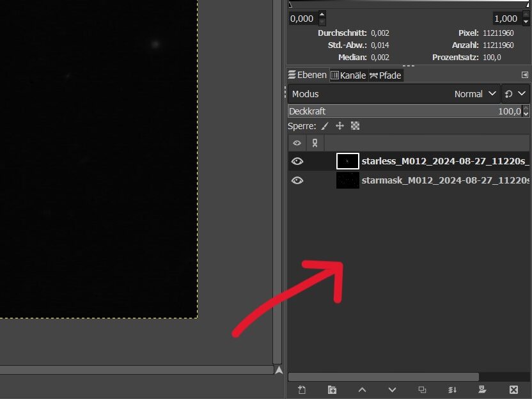Increase Deckkraft value with up arrow
The image size is (532, 399).
(x=526, y=108)
